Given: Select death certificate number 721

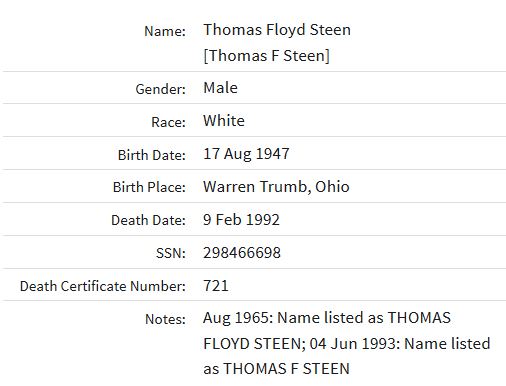Looking at the screenshot, I should (x=216, y=286).
